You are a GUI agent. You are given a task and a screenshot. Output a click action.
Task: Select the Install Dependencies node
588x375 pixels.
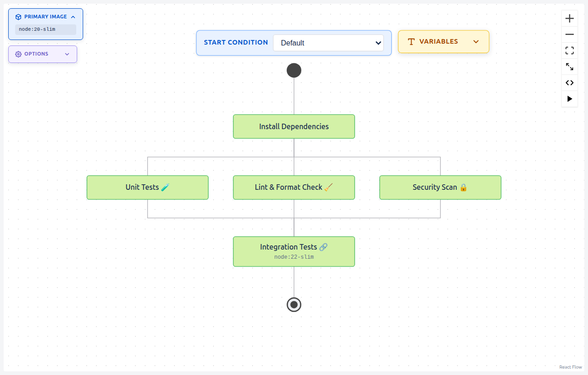294,126
